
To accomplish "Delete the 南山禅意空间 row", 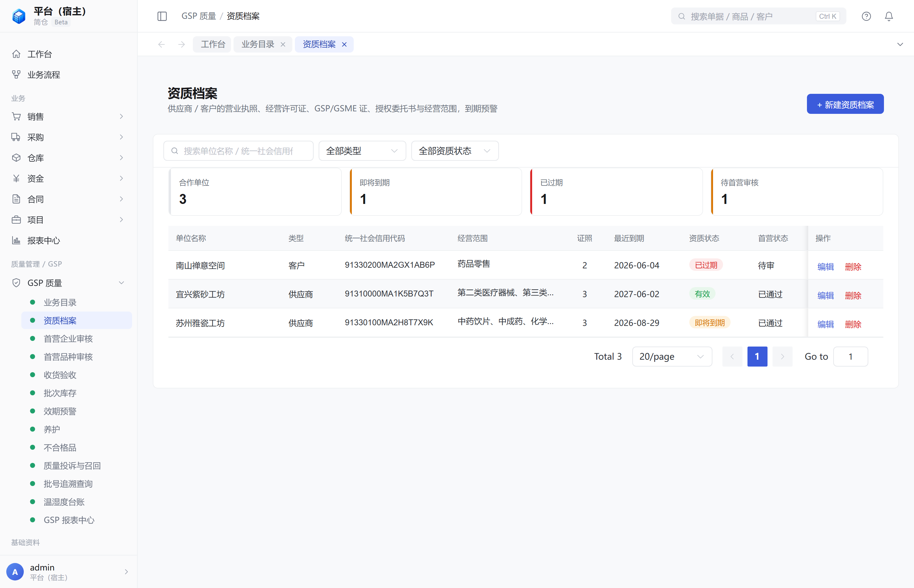I will [853, 266].
